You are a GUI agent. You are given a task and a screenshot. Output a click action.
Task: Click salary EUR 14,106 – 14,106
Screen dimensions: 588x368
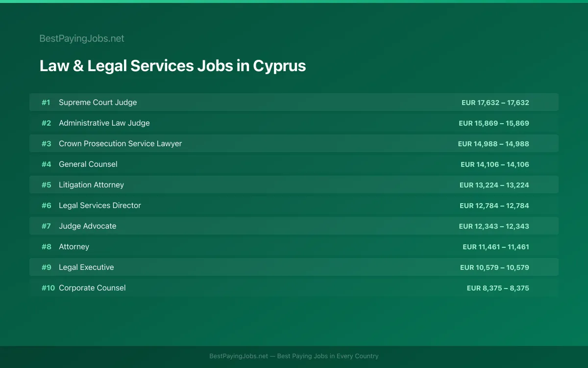pos(495,164)
